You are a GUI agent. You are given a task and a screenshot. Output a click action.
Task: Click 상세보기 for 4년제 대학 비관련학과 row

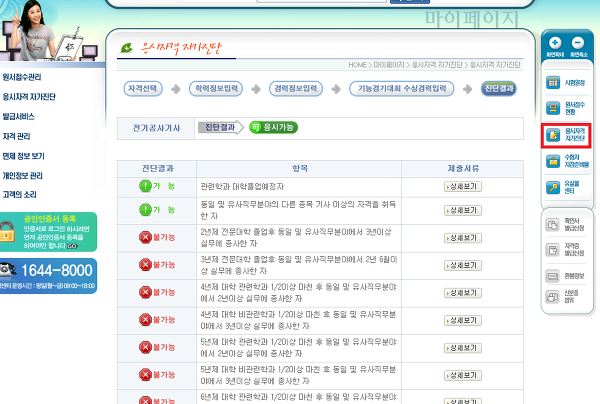click(463, 320)
